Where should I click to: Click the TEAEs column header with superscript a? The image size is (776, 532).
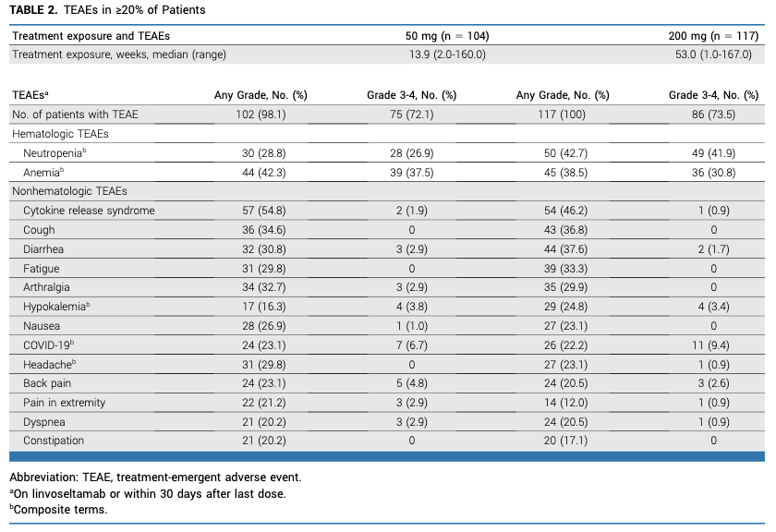point(30,95)
